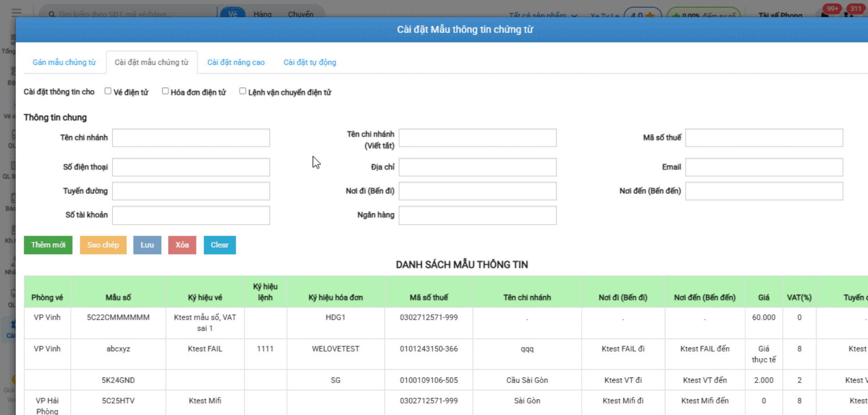The height and width of the screenshot is (415, 868).
Task: Select the abcxyz row in the list
Action: [x=118, y=349]
